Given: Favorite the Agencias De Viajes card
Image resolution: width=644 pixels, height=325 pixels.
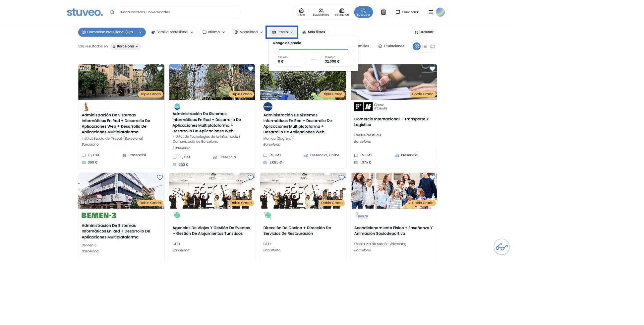Looking at the screenshot, I should point(251,177).
